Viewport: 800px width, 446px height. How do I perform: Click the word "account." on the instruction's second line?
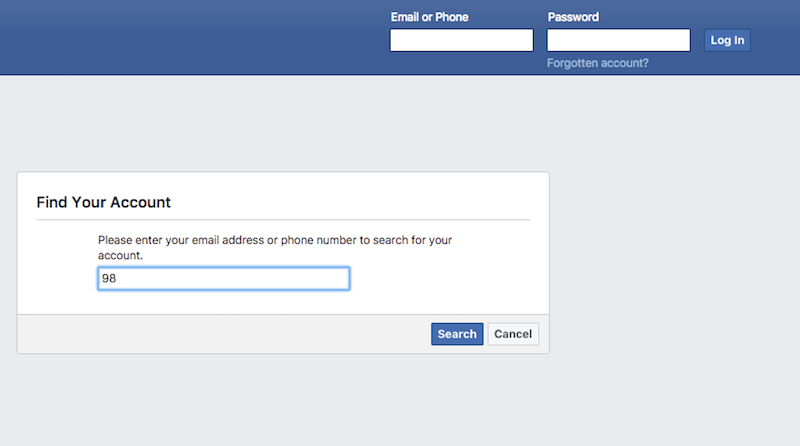[x=120, y=255]
